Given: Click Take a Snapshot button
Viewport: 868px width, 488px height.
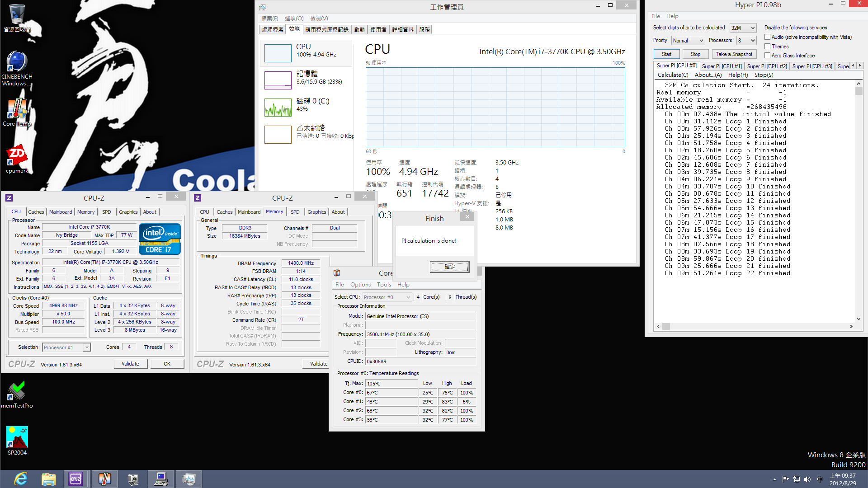Looking at the screenshot, I should tap(734, 54).
